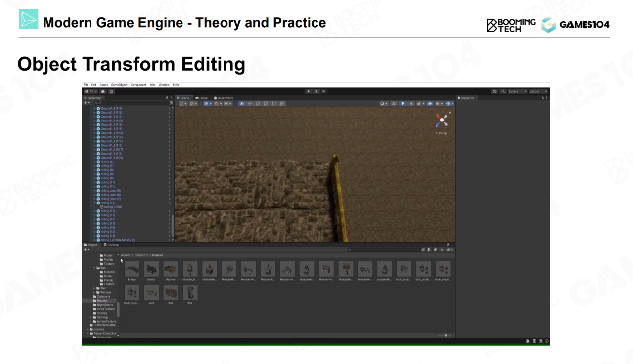Select the Move tool in Scene toolbar

(250, 104)
